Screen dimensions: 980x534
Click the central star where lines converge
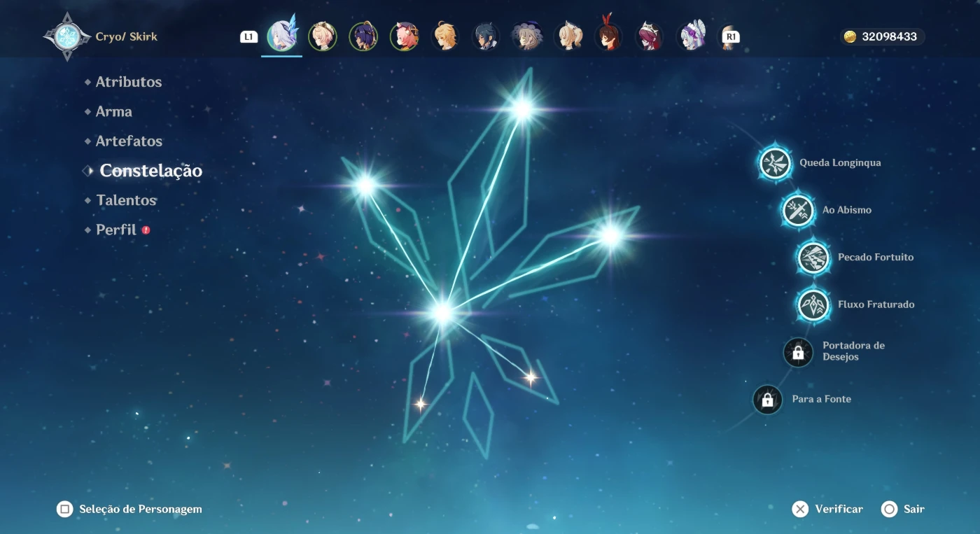tap(442, 313)
